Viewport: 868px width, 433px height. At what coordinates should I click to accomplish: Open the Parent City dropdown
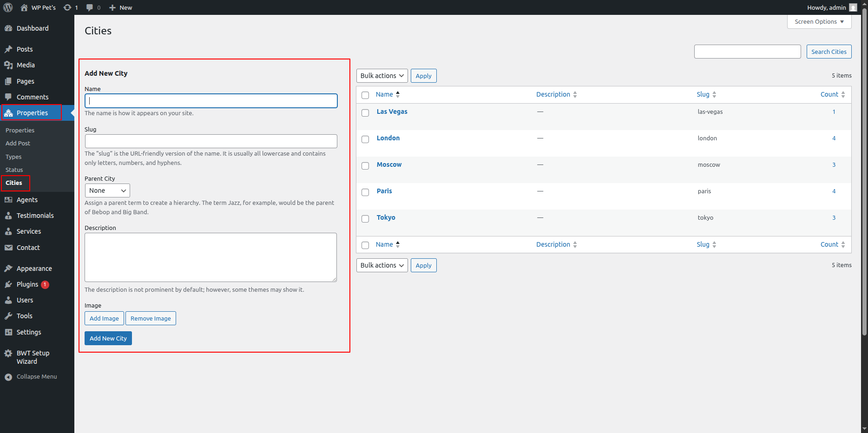coord(107,190)
